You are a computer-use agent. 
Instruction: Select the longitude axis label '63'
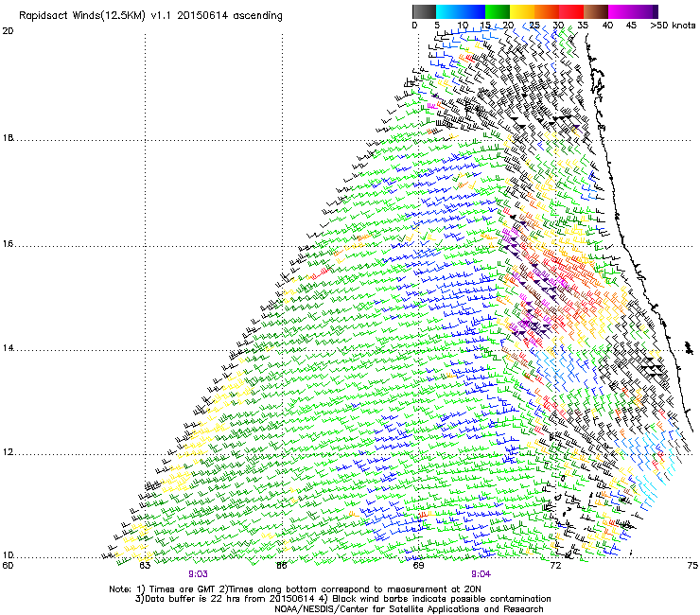pos(145,566)
